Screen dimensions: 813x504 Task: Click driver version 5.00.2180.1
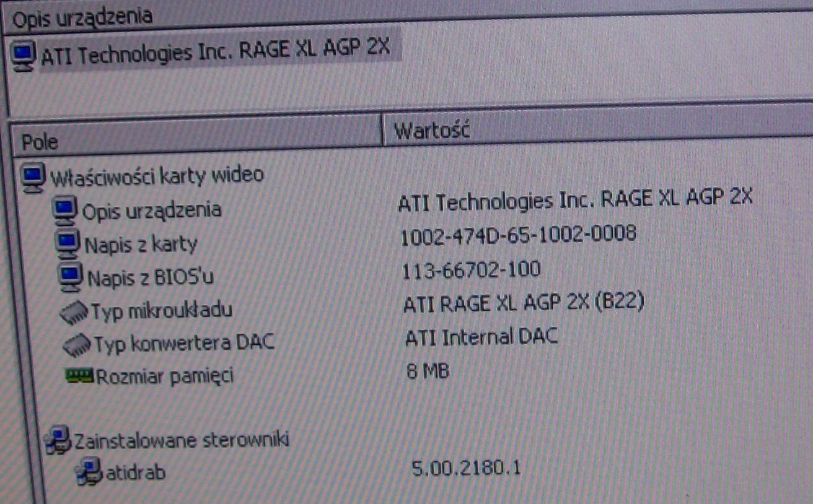(x=466, y=468)
